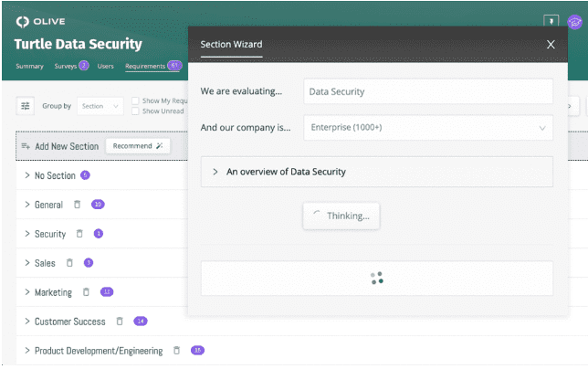Open the user avatar menu

[x=574, y=22]
